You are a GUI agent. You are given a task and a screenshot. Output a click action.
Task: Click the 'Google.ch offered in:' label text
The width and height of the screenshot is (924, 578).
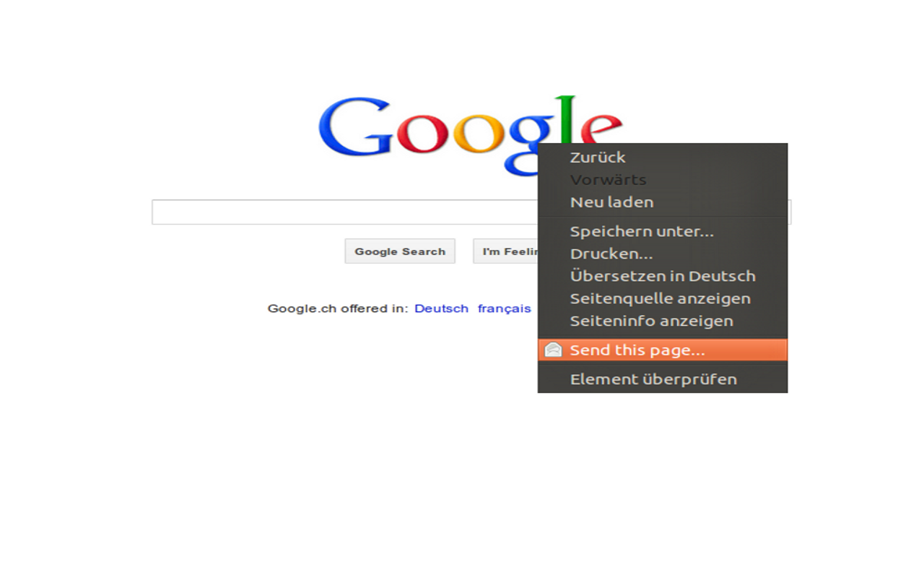pos(338,309)
